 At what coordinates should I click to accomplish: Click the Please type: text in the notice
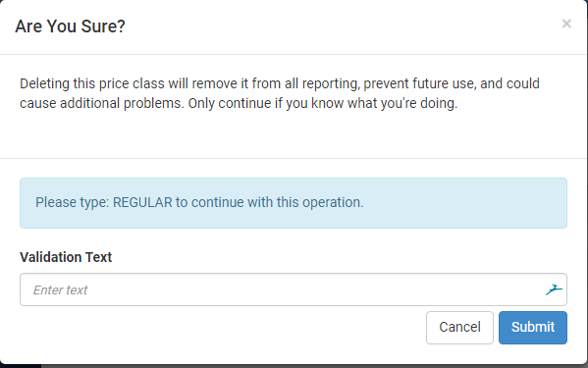72,202
